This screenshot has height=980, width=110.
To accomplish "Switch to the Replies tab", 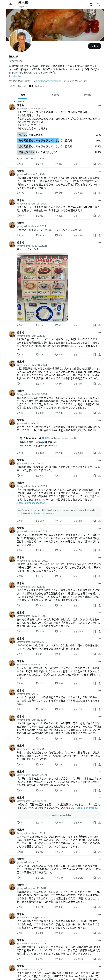I will [55, 95].
